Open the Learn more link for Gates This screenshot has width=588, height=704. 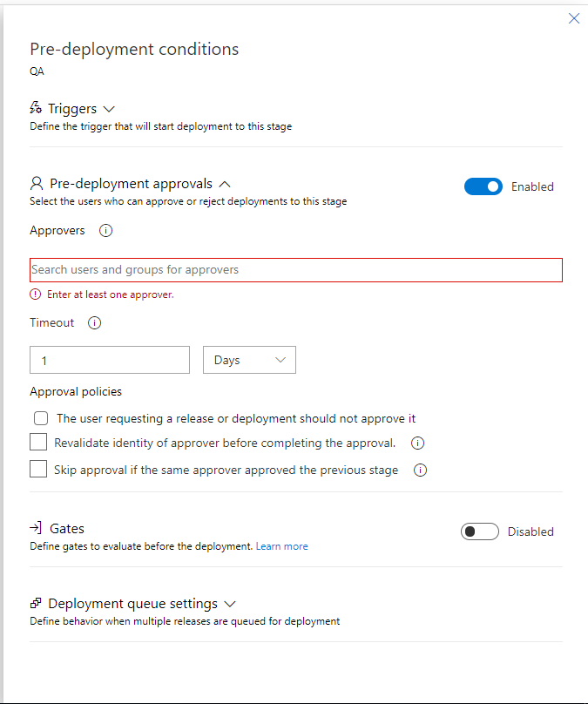click(x=281, y=546)
